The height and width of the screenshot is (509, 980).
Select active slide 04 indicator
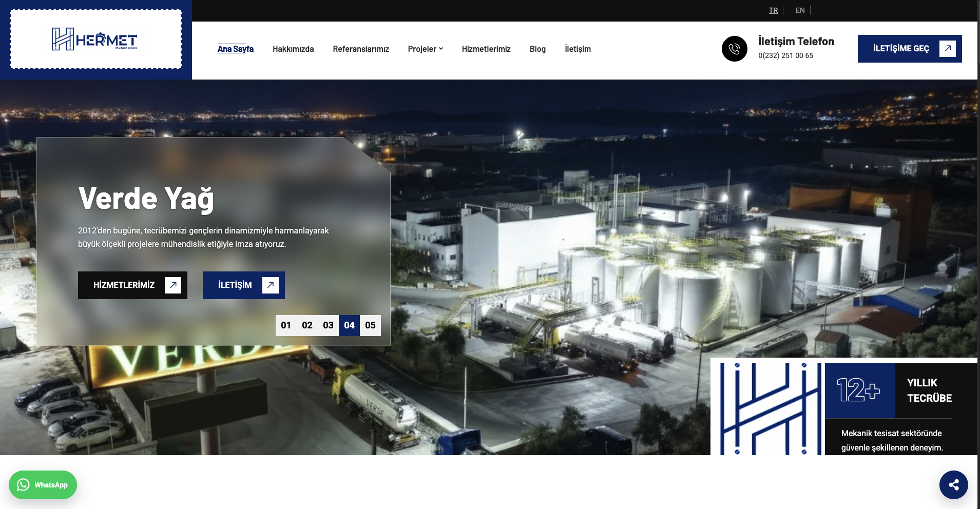point(349,325)
